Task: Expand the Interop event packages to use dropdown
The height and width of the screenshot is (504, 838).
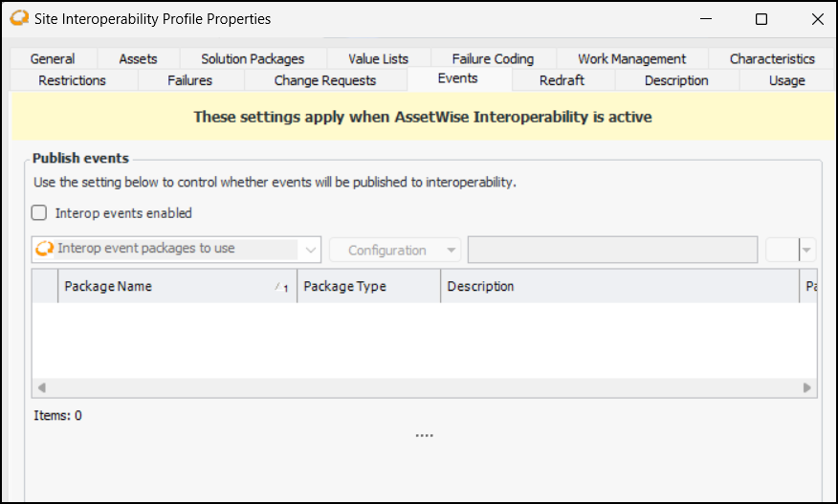Action: tap(310, 250)
